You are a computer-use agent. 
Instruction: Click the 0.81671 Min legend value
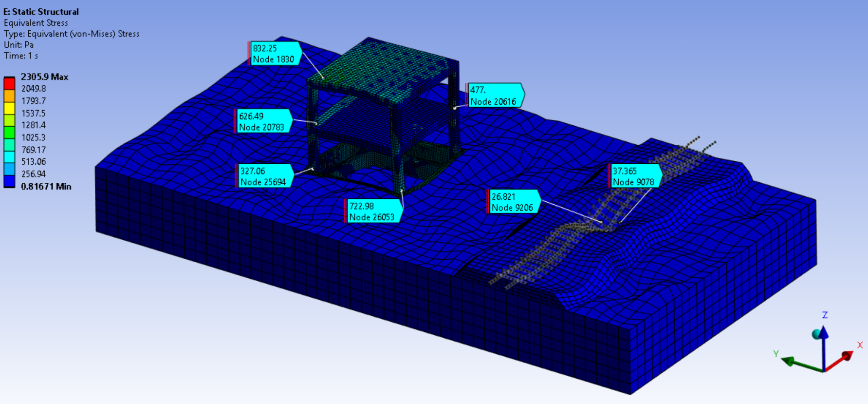pos(46,187)
